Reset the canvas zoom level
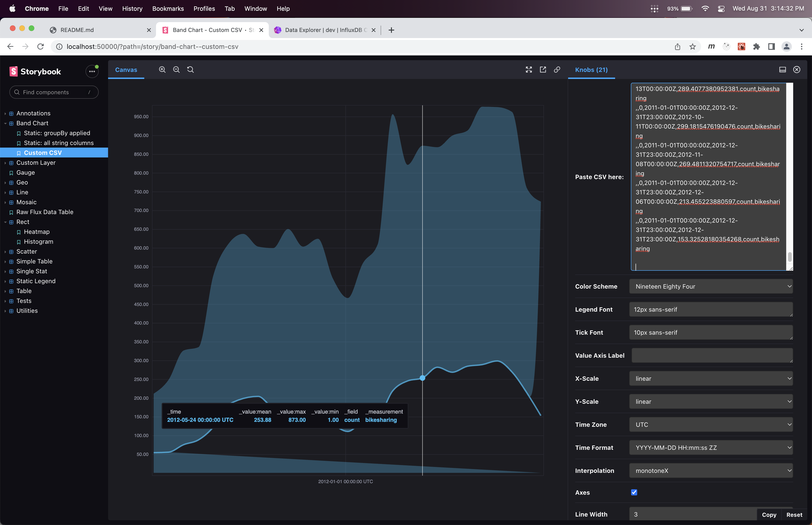 point(191,69)
